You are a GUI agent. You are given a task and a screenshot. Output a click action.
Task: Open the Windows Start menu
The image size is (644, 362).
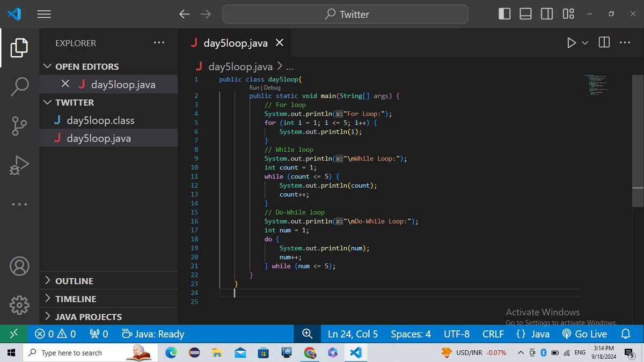12,352
